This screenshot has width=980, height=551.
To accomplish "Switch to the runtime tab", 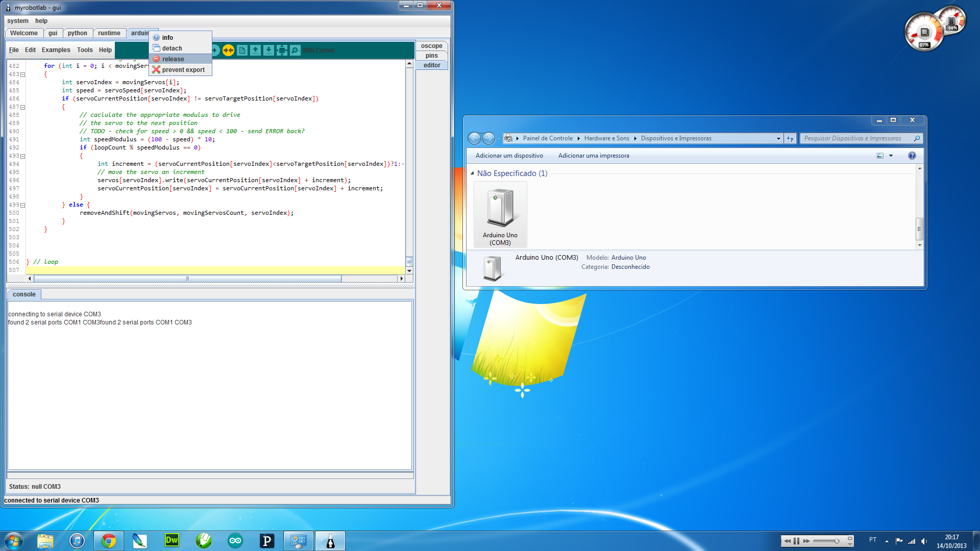I will click(109, 33).
